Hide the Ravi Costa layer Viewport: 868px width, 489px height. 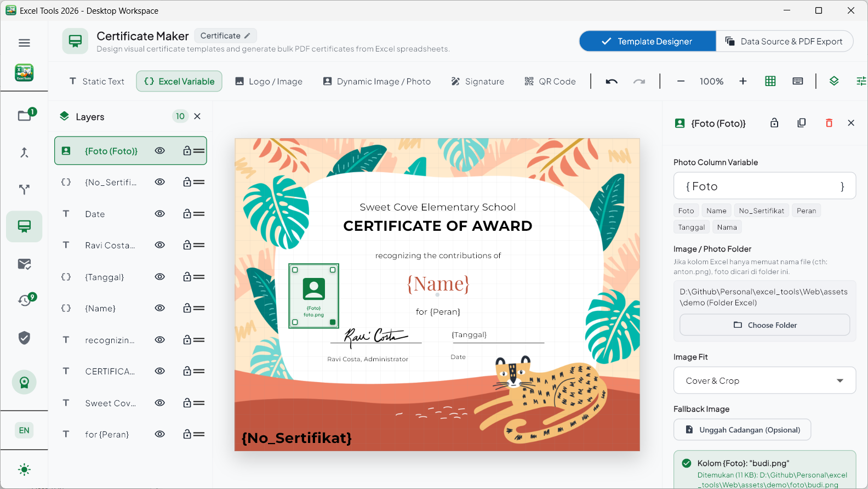[160, 245]
